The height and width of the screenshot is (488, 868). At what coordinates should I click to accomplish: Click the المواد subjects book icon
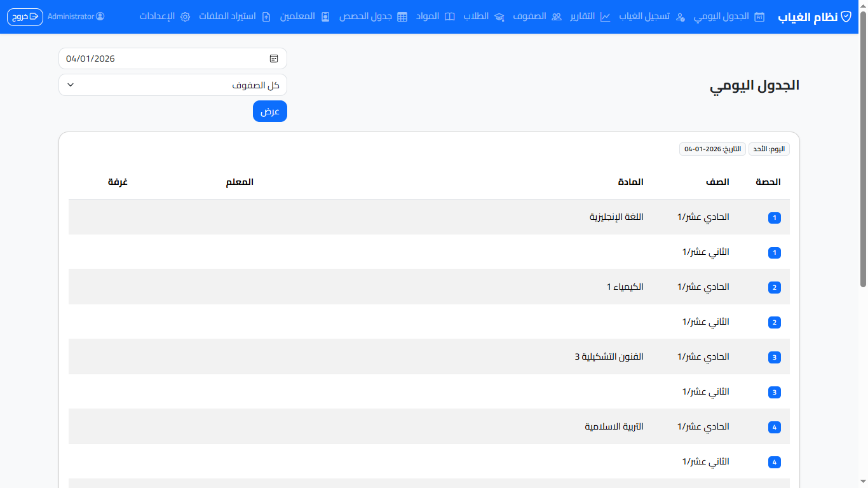pyautogui.click(x=451, y=17)
